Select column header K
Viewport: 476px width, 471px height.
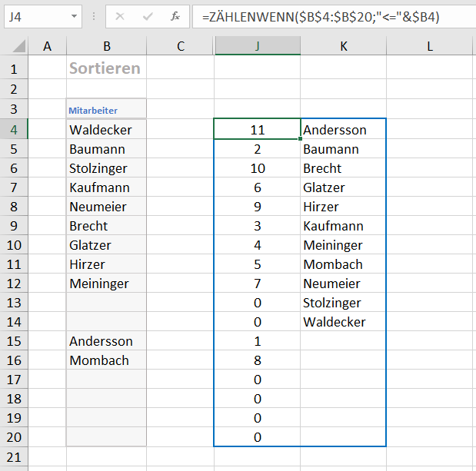[x=343, y=46]
